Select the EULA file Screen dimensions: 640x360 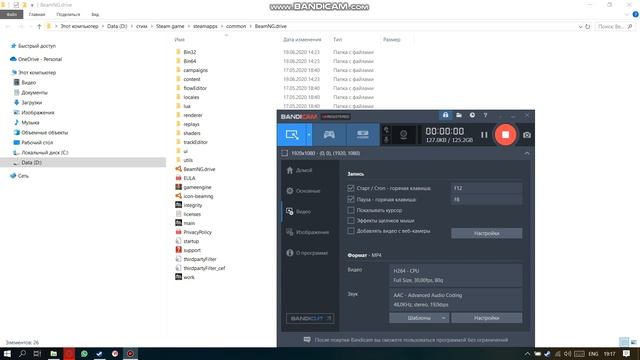(189, 178)
